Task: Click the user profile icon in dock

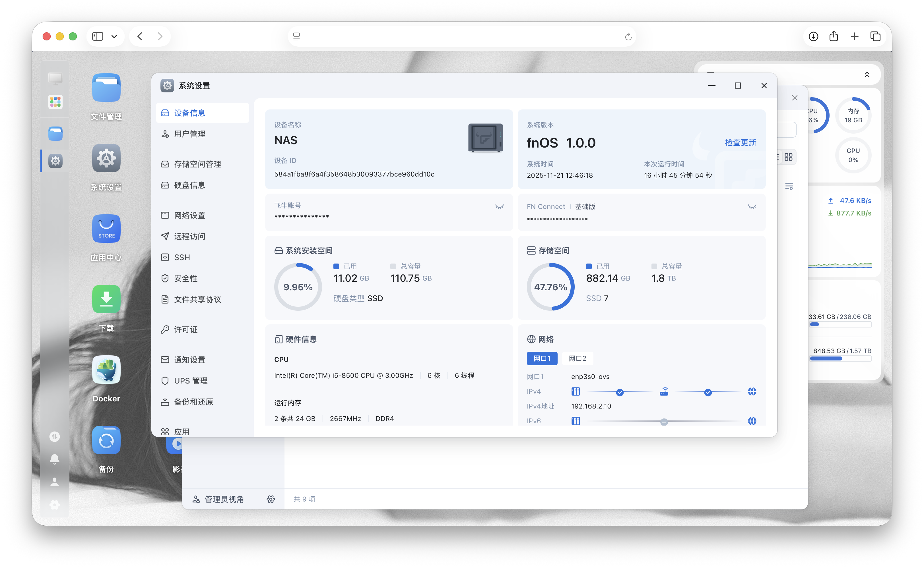Action: pos(55,482)
